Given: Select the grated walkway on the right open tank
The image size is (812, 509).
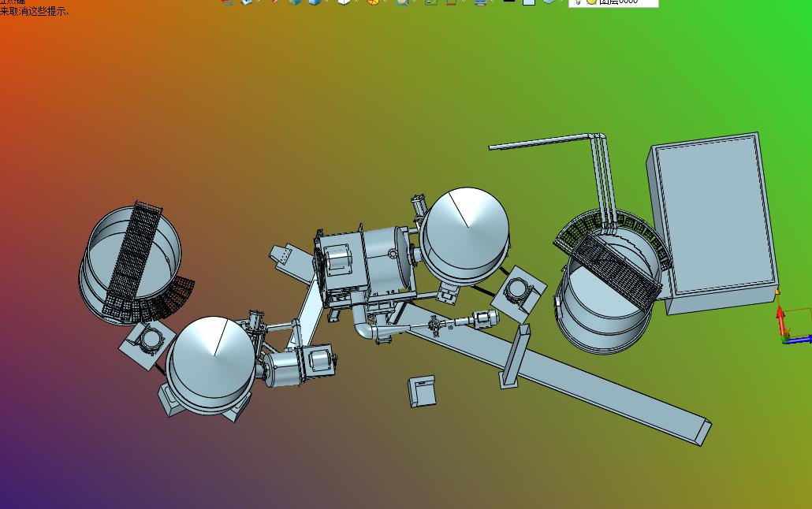Looking at the screenshot, I should coord(616,271).
